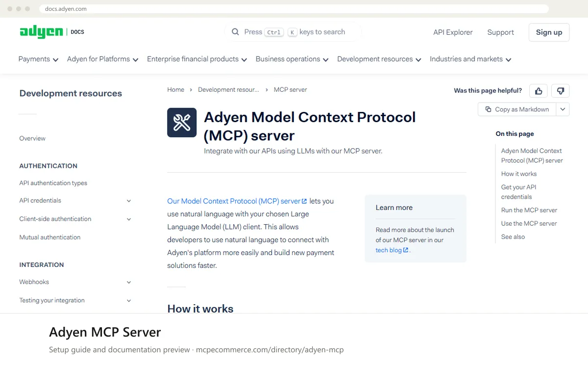Click the MCP server tools icon
This screenshot has height=368, width=588.
182,123
